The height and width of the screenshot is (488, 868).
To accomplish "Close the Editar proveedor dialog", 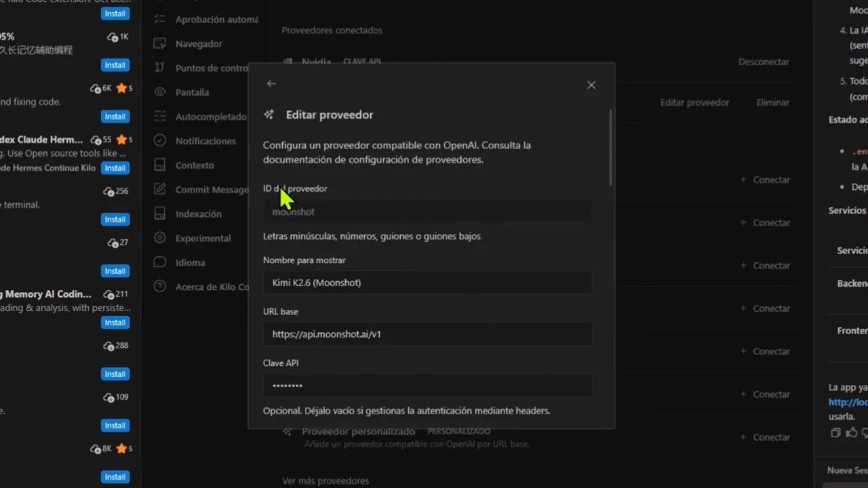I will pos(591,85).
